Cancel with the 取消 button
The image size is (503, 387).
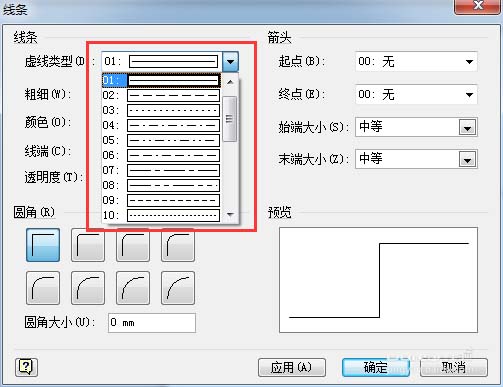tap(454, 368)
